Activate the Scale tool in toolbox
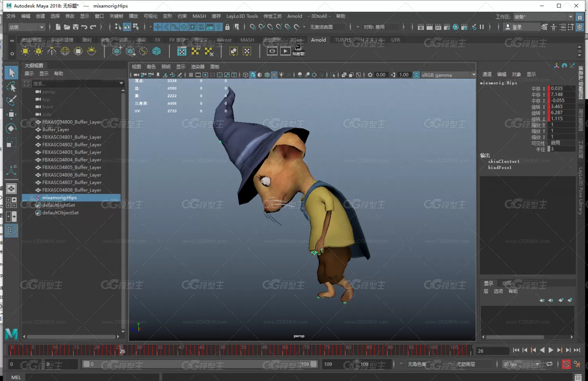This screenshot has width=588, height=381. (11, 143)
